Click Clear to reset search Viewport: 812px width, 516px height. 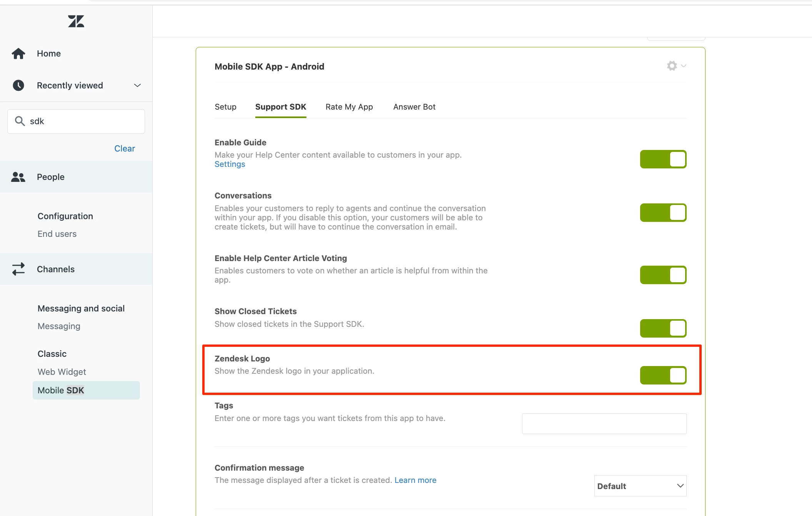pos(125,148)
